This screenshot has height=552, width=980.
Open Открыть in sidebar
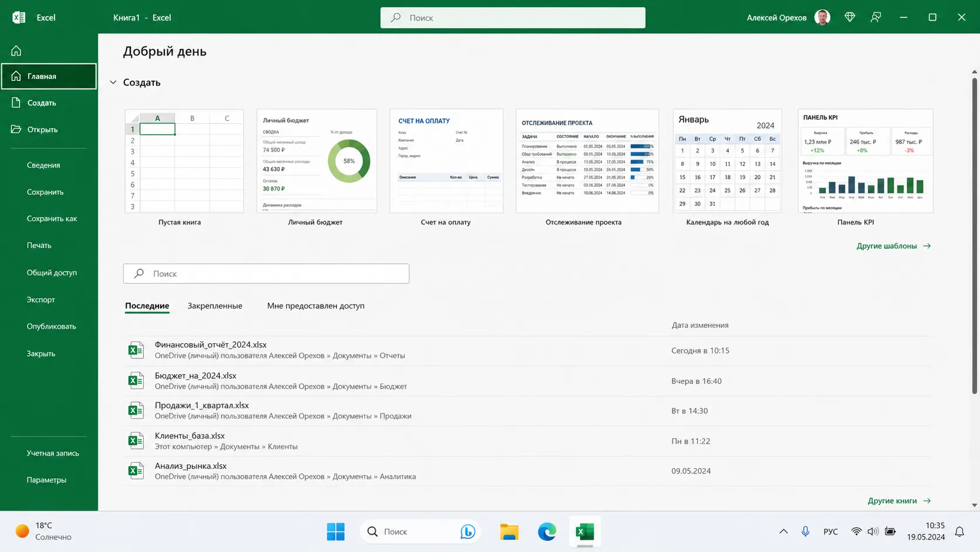coord(49,129)
